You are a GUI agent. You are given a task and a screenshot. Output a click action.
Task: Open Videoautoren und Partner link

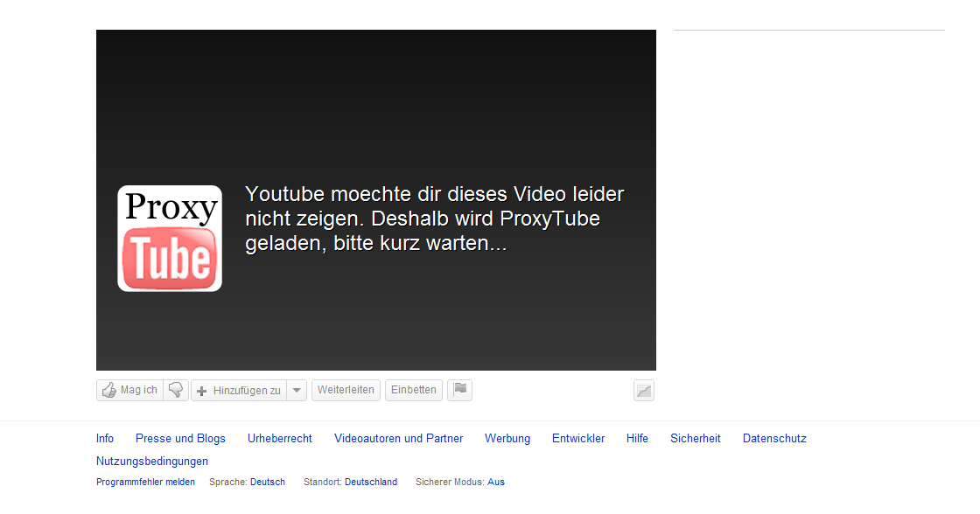click(399, 439)
